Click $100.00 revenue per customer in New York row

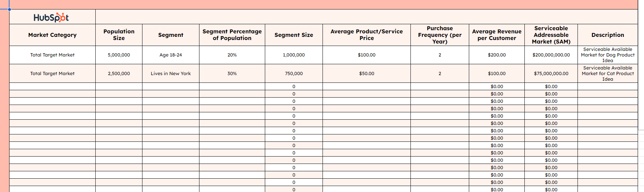497,74
